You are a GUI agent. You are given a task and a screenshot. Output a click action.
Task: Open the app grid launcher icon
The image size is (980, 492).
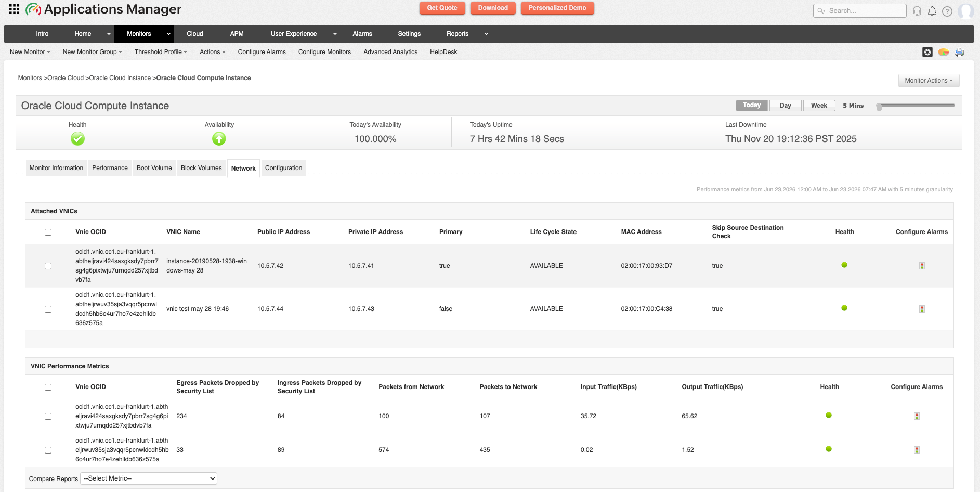click(x=15, y=9)
